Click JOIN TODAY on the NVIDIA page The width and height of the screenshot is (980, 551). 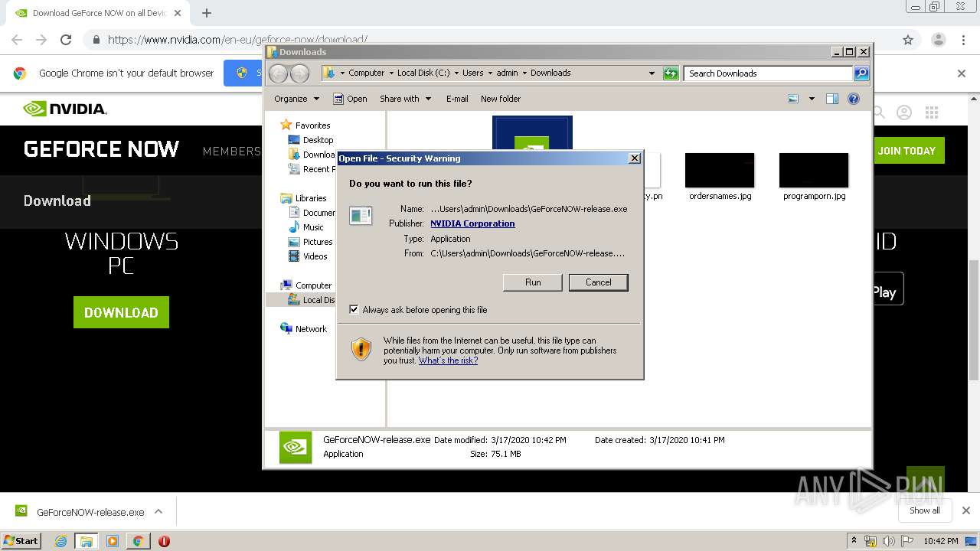[906, 151]
